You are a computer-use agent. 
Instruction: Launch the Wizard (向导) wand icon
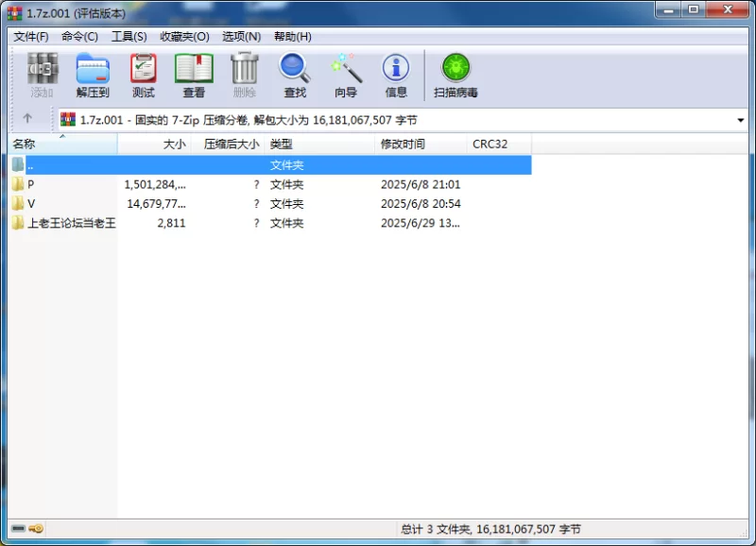coord(346,75)
